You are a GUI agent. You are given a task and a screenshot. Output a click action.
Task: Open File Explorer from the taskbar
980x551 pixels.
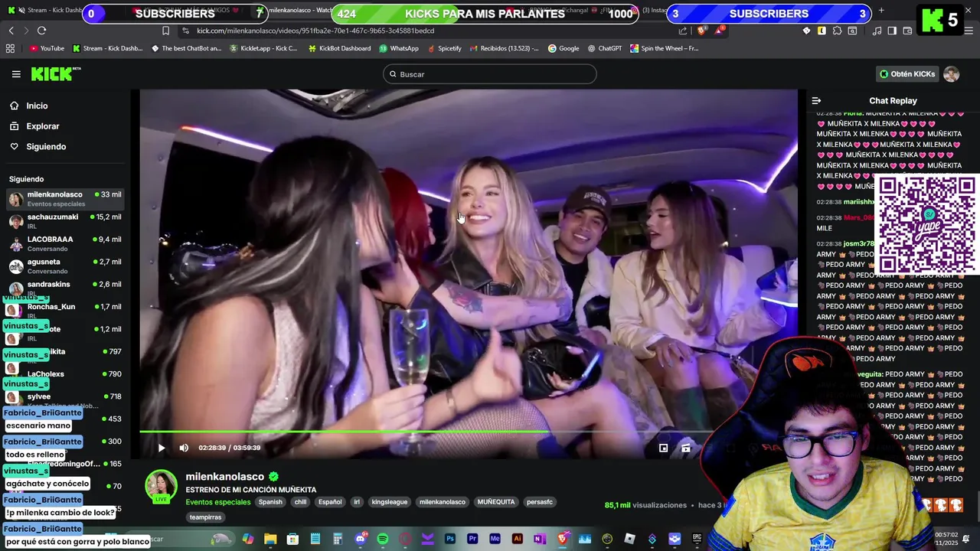click(270, 540)
